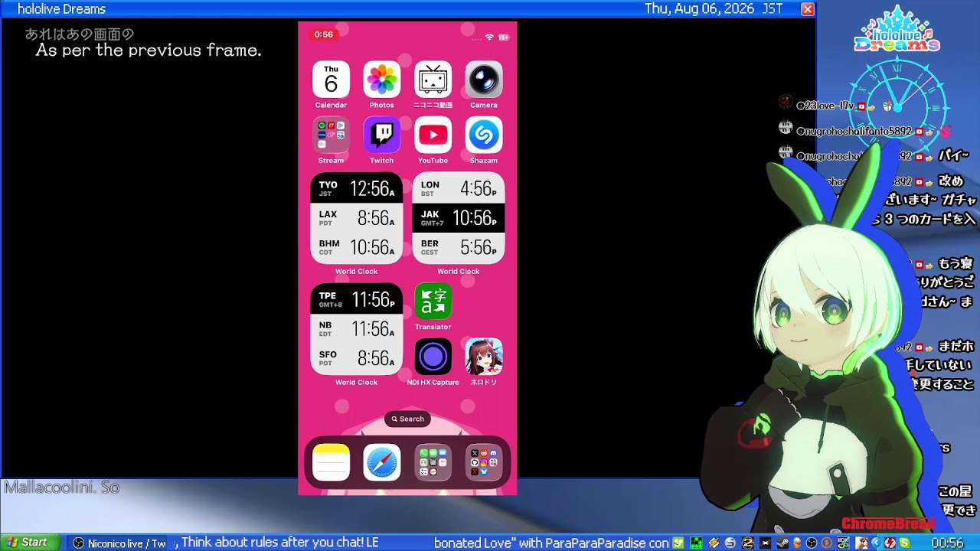980x551 pixels.
Task: Launch the NDI HX Capture app
Action: (433, 357)
